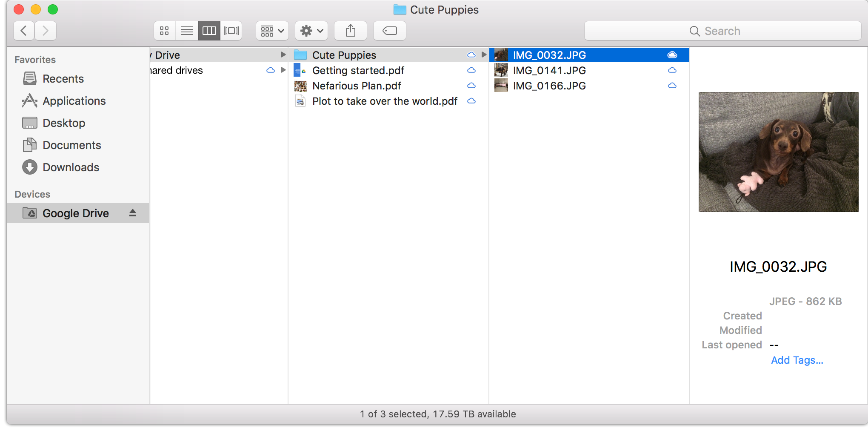Click cloud icon beside Nefarious Plan.pdf
The width and height of the screenshot is (868, 431).
(471, 86)
